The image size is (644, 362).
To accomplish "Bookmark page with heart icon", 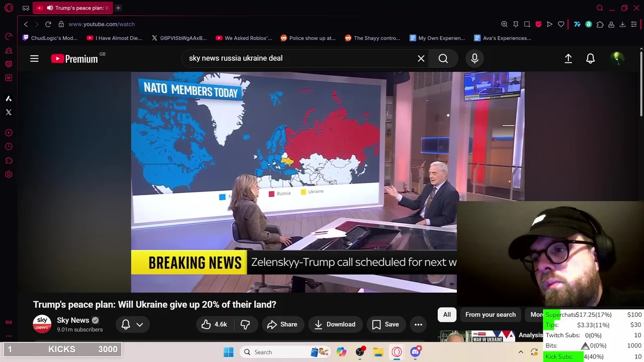I will pyautogui.click(x=561, y=24).
